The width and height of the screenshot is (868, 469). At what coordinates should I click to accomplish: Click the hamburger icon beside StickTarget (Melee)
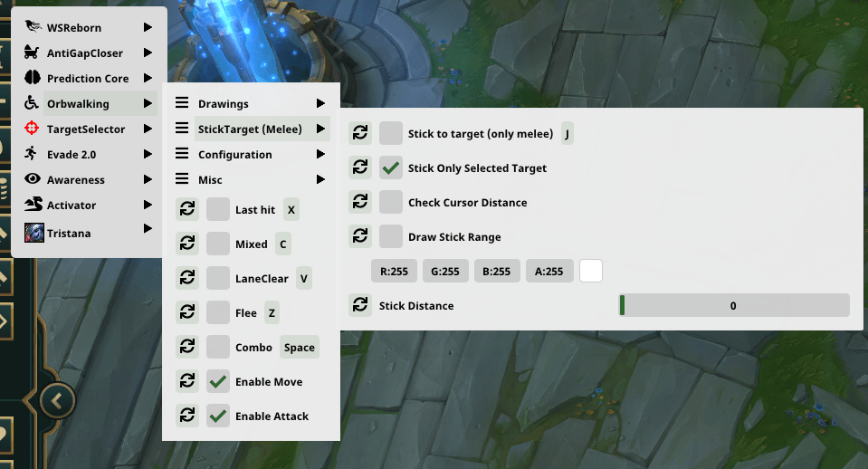(182, 128)
